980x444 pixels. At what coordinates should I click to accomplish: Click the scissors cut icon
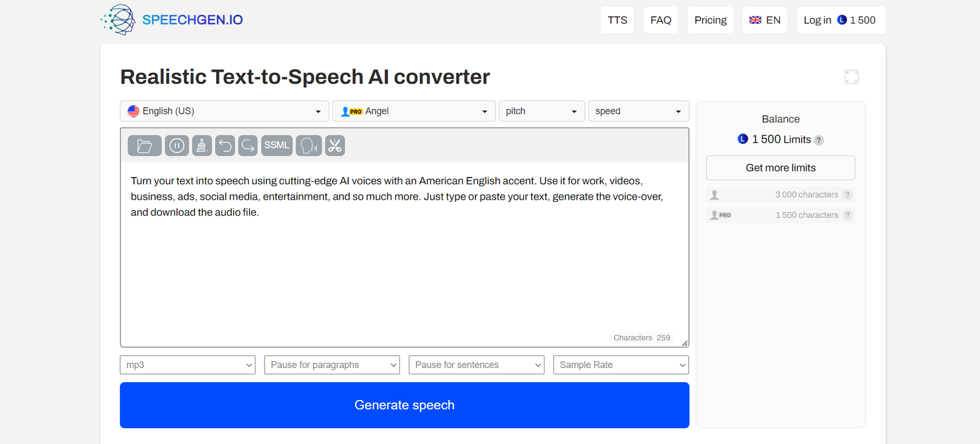pos(334,146)
